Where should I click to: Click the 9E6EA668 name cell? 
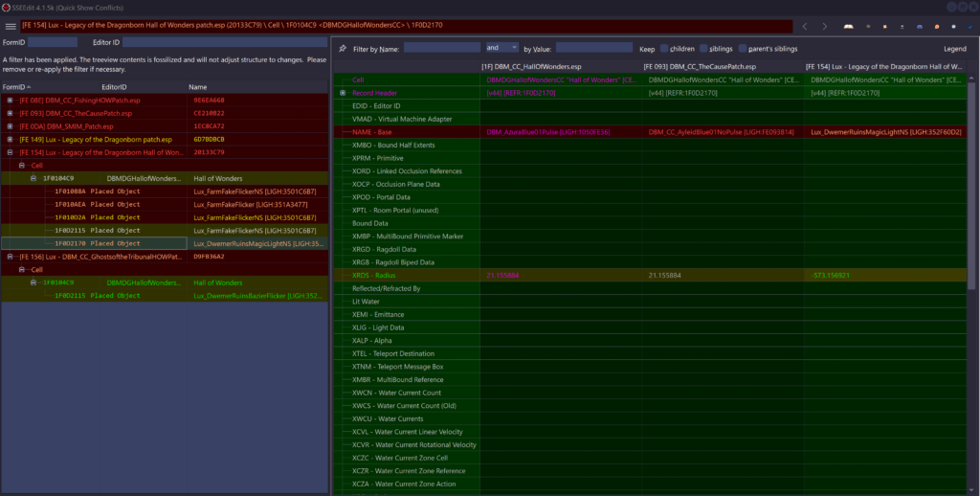coord(209,101)
